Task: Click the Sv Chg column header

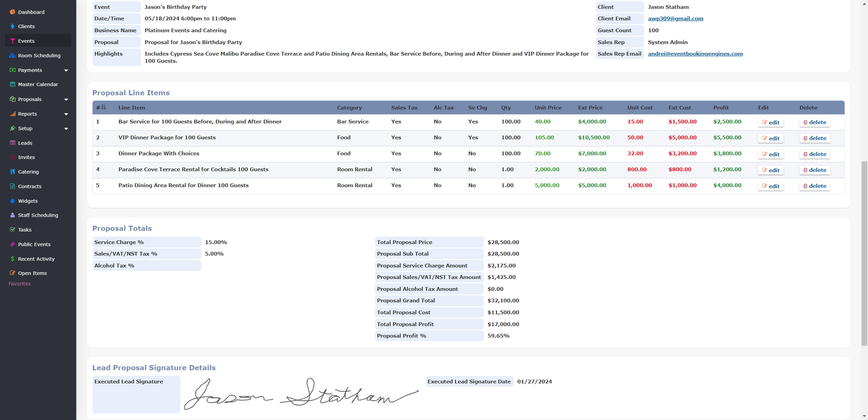Action: (x=477, y=108)
